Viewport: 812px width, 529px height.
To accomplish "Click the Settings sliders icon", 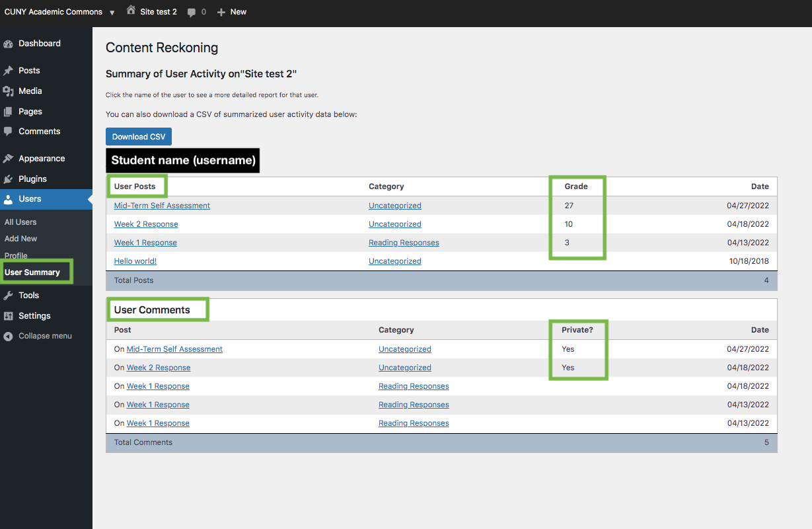I will coord(8,316).
